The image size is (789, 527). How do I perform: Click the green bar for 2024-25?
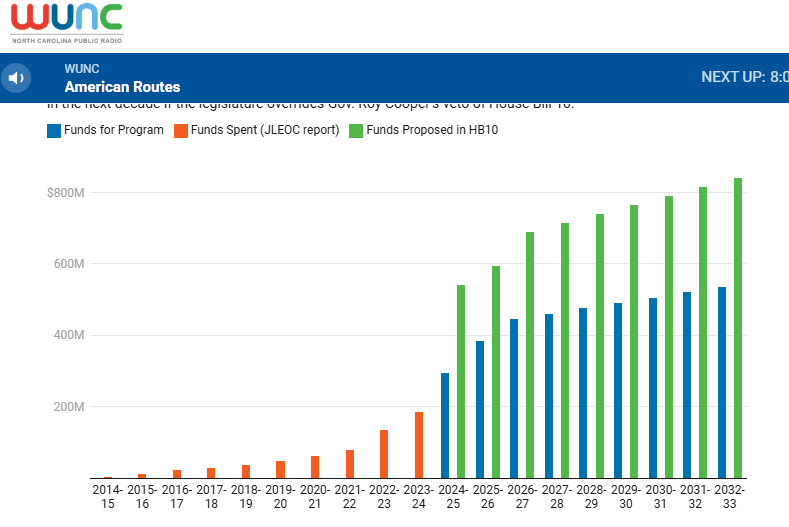461,381
